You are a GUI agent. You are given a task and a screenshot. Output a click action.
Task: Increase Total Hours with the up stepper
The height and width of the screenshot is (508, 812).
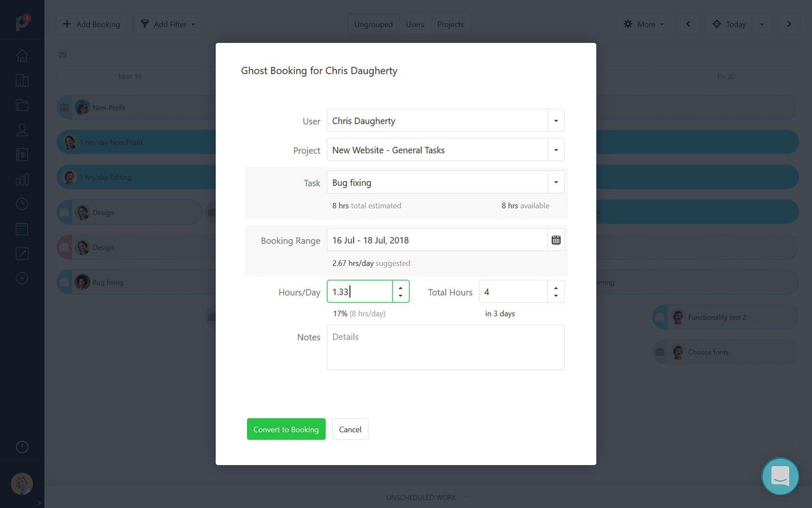[555, 287]
